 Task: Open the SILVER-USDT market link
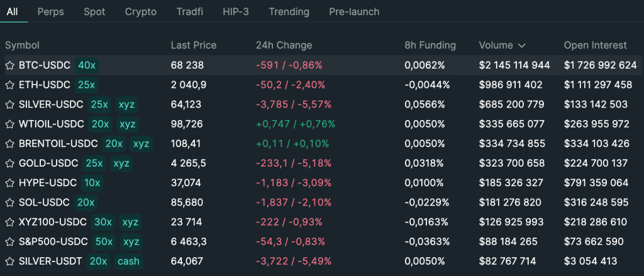pos(50,261)
